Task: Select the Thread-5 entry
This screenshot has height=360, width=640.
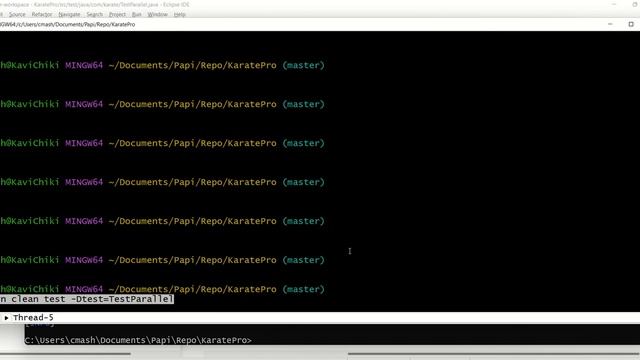Action: point(33,318)
